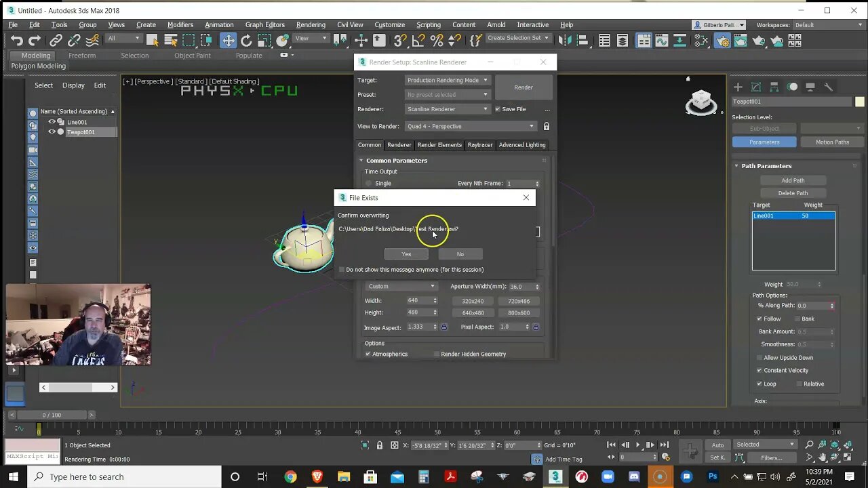Open the View to Render dropdown
Viewport: 868px width, 488px height.
[x=470, y=126]
